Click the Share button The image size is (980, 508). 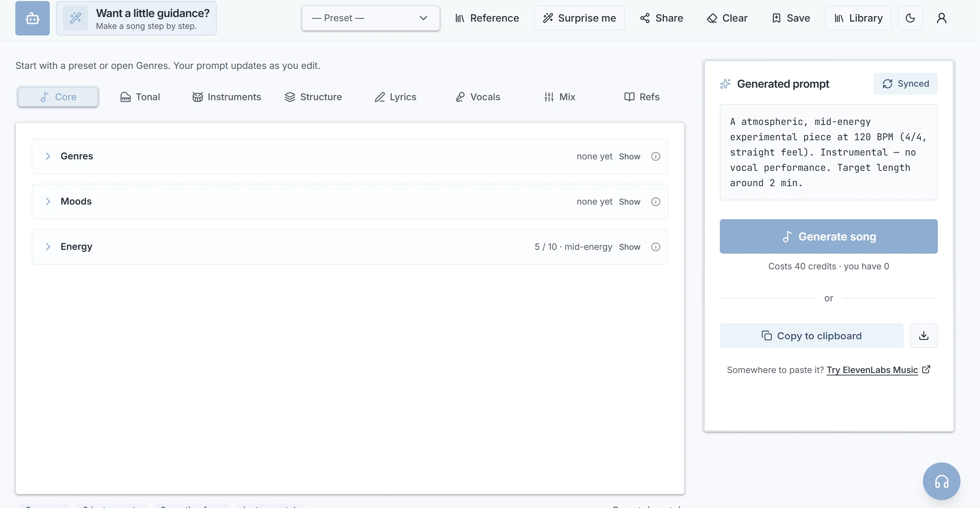click(x=662, y=18)
